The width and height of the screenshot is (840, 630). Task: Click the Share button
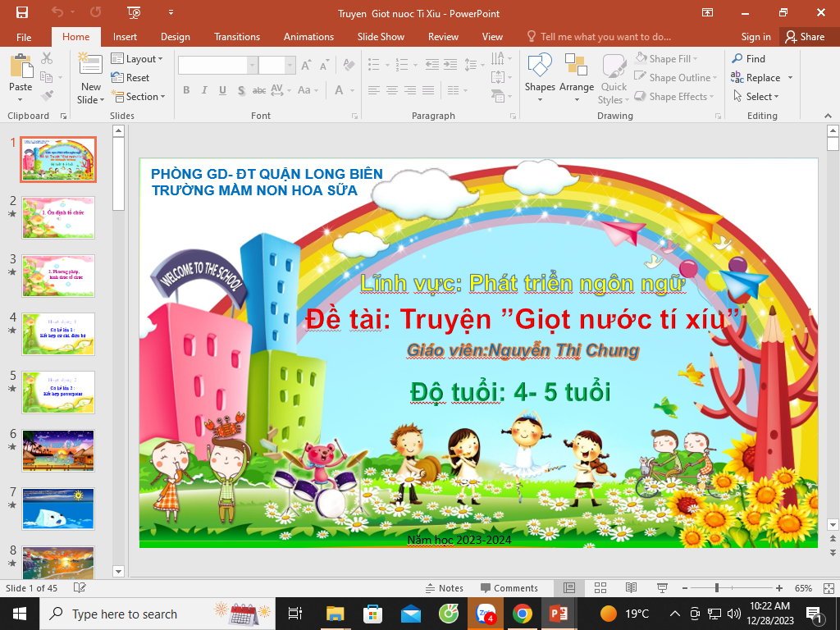point(804,37)
